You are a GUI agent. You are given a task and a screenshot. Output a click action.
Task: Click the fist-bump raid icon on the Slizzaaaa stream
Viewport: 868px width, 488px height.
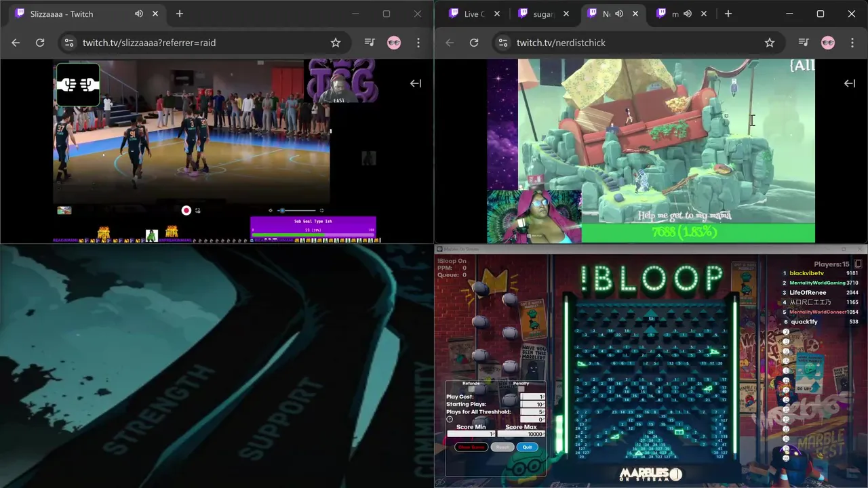[x=78, y=85]
